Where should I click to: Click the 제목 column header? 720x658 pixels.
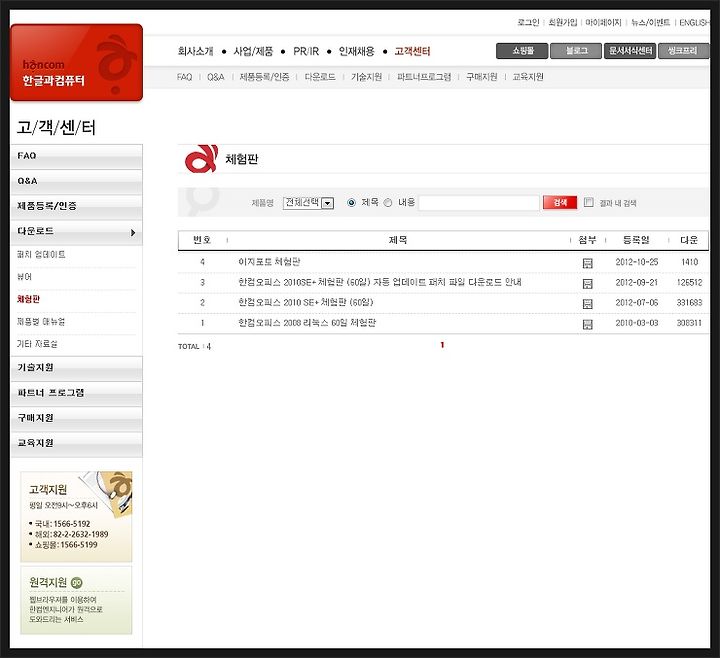coord(398,240)
